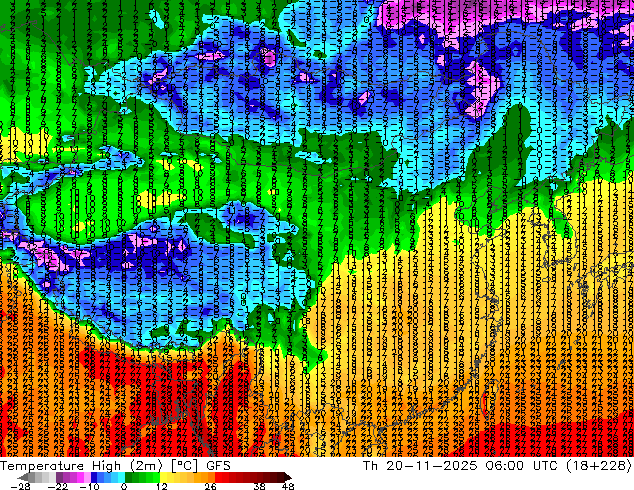The image size is (634, 490).
Task: Pick the bright red legend swatch at 26
Action: click(x=218, y=477)
